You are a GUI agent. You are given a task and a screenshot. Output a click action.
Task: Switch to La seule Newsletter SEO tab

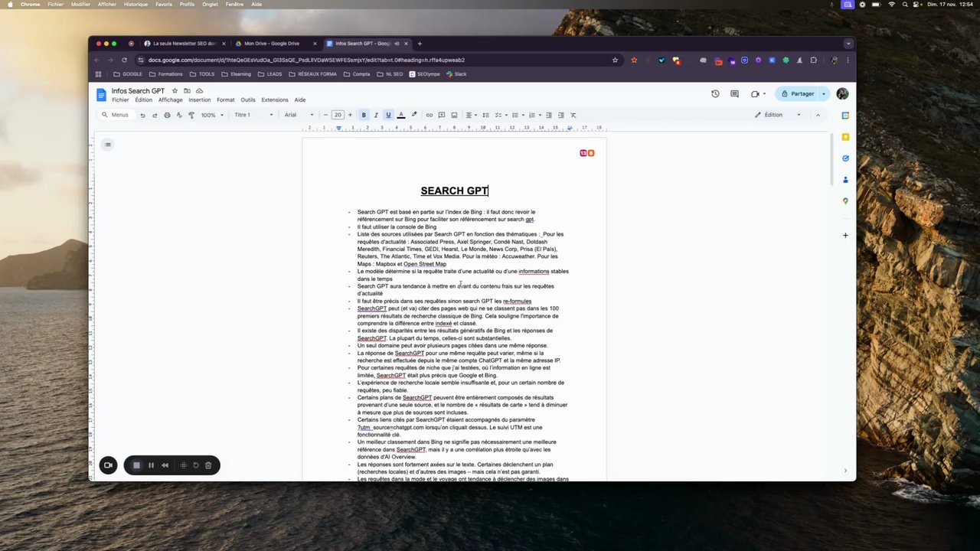[185, 44]
